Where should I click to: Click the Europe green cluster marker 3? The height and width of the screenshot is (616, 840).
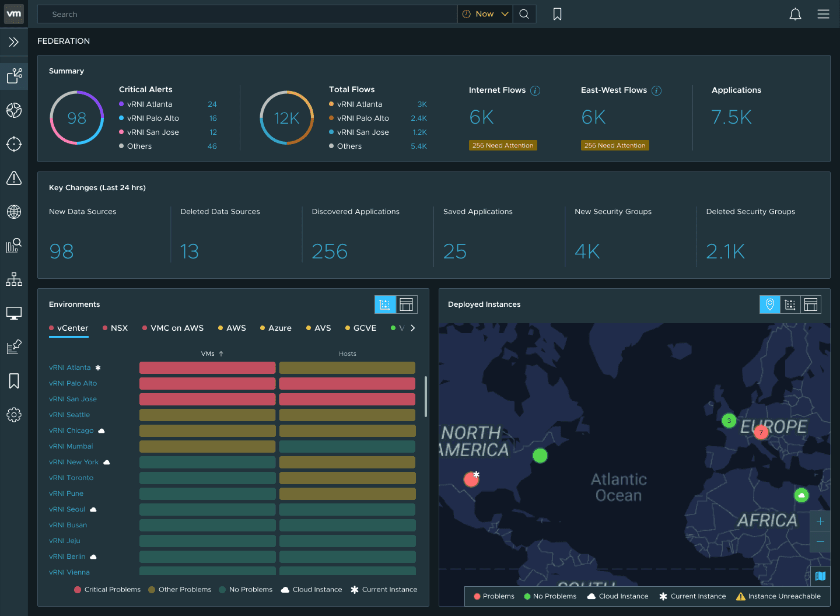click(x=729, y=420)
